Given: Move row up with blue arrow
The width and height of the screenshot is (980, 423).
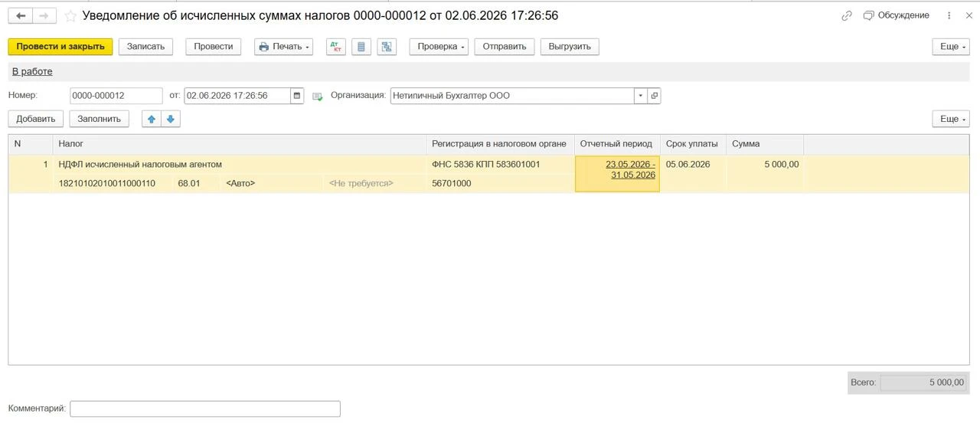Looking at the screenshot, I should click(x=152, y=119).
